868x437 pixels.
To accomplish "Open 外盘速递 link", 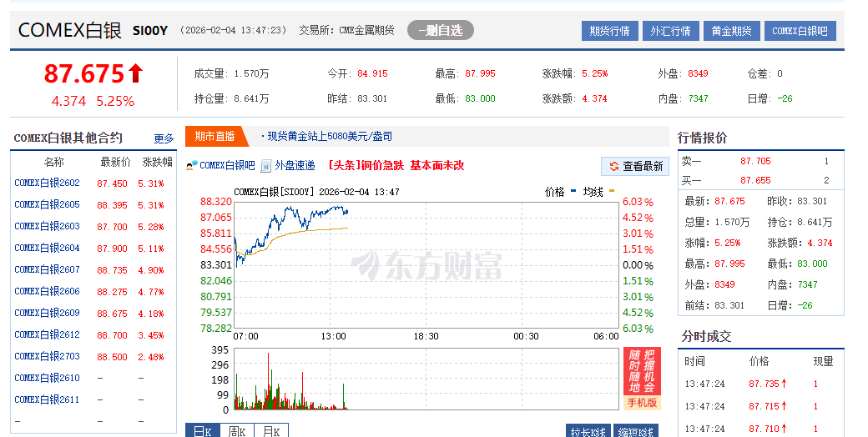I will (295, 165).
